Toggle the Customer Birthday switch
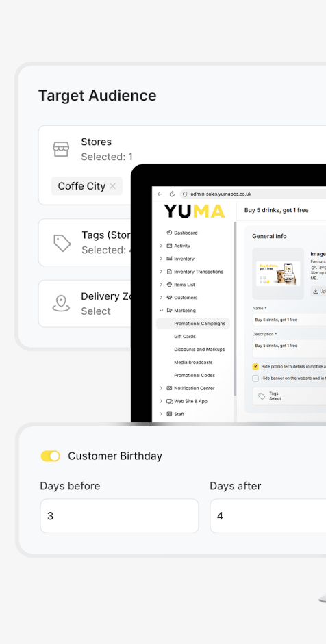Image resolution: width=326 pixels, height=644 pixels. pyautogui.click(x=50, y=456)
